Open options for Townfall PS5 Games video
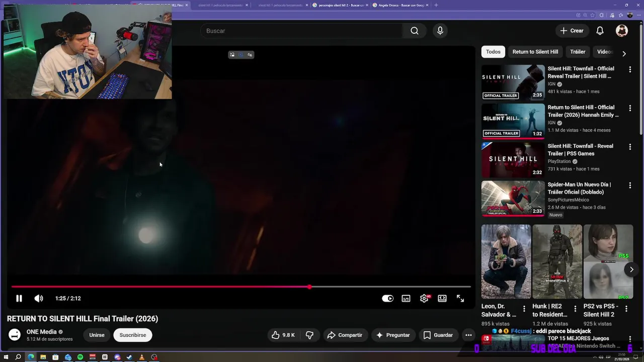 point(630,147)
